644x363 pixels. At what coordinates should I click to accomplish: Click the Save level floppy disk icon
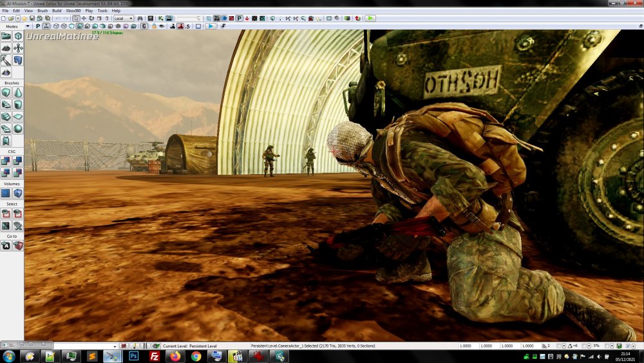point(32,19)
